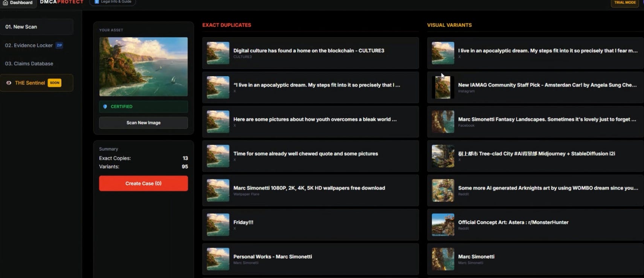The height and width of the screenshot is (278, 644).
Task: Click the Instagram source label
Action: click(467, 91)
